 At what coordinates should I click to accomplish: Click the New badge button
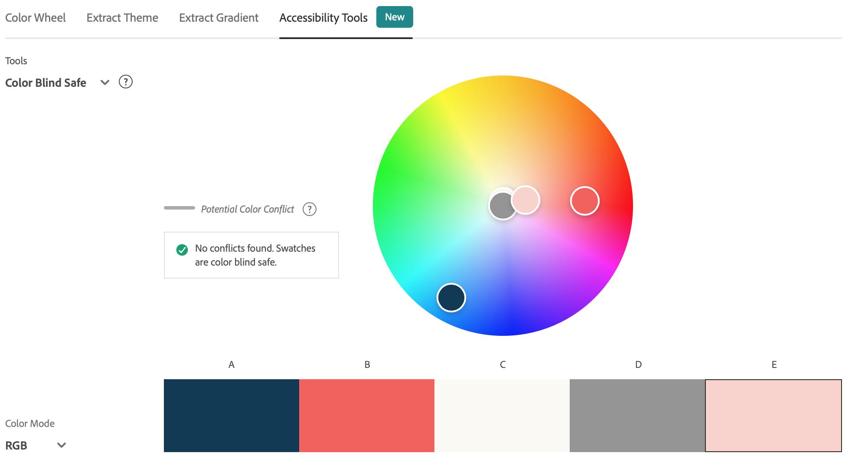[394, 17]
